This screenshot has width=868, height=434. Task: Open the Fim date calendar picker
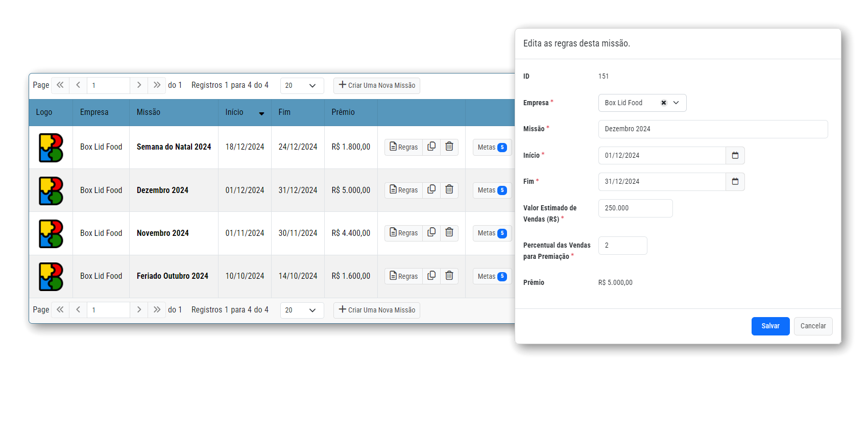(735, 181)
